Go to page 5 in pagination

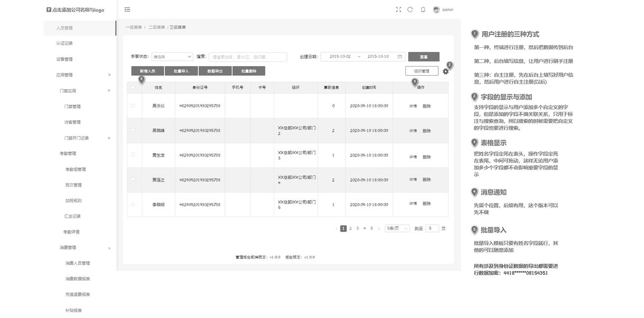pos(372,229)
